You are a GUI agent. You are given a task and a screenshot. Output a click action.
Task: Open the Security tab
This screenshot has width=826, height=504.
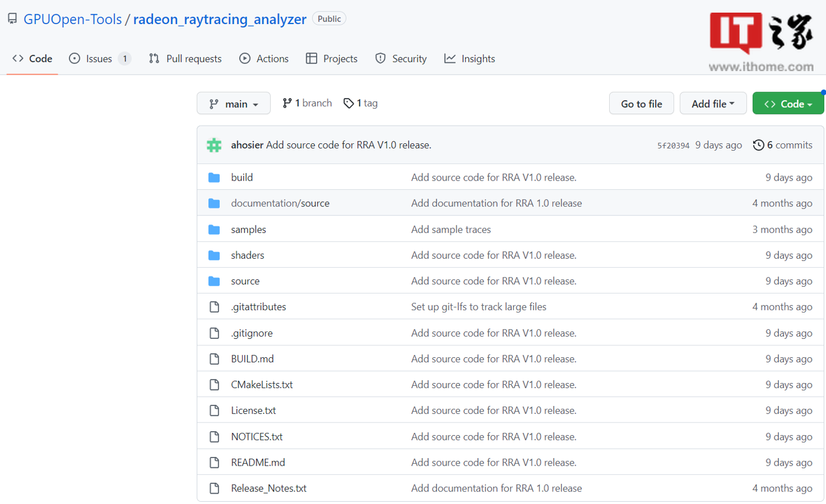pyautogui.click(x=401, y=58)
